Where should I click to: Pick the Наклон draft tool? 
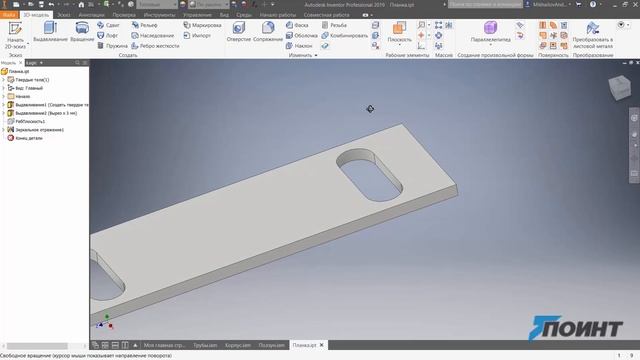pos(299,46)
